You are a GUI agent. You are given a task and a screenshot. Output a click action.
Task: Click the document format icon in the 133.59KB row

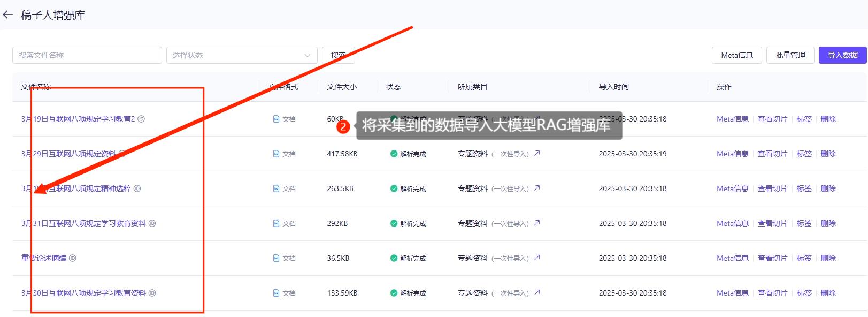pyautogui.click(x=276, y=293)
